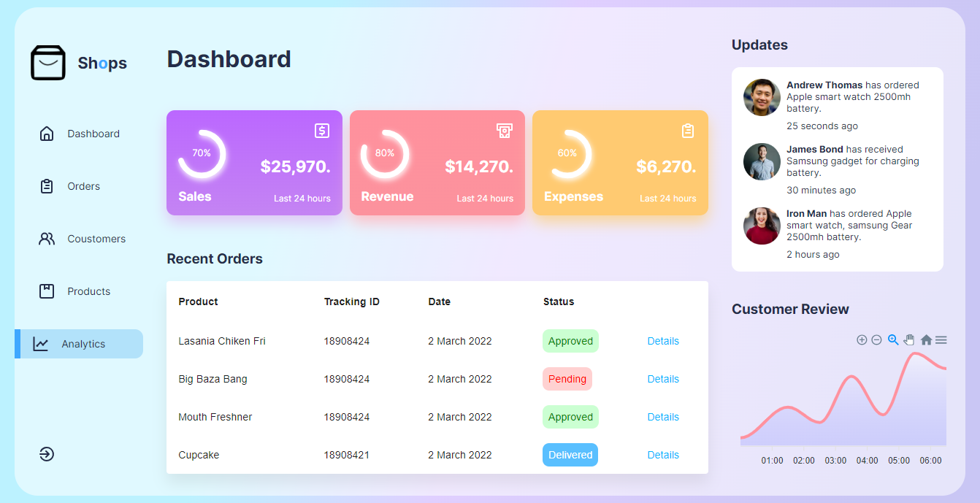Toggle selection zoom on the chart
980x503 pixels.
click(892, 339)
